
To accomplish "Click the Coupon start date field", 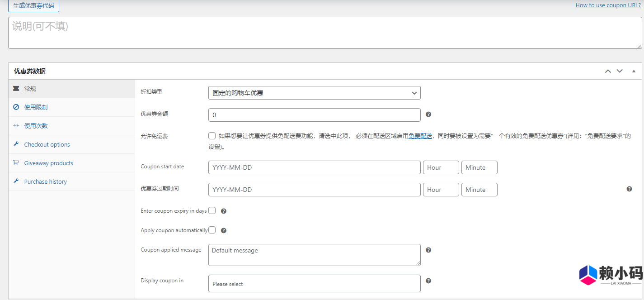I will coord(314,167).
